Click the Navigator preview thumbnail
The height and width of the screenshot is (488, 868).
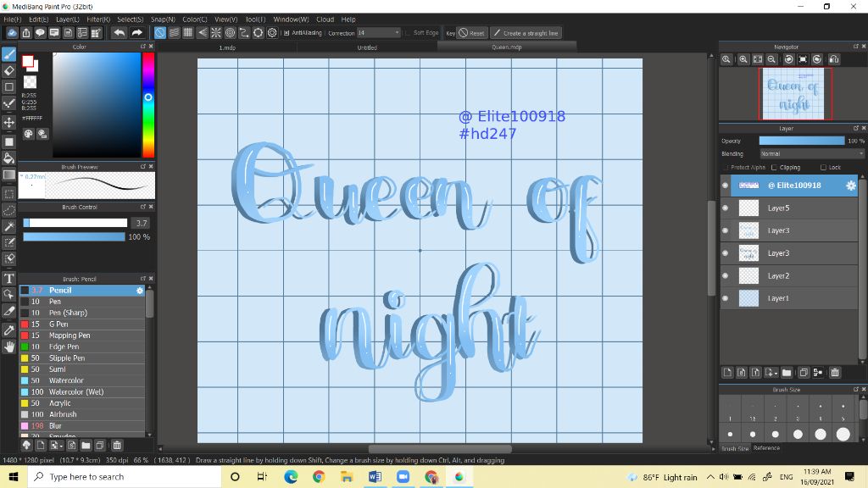pos(795,93)
